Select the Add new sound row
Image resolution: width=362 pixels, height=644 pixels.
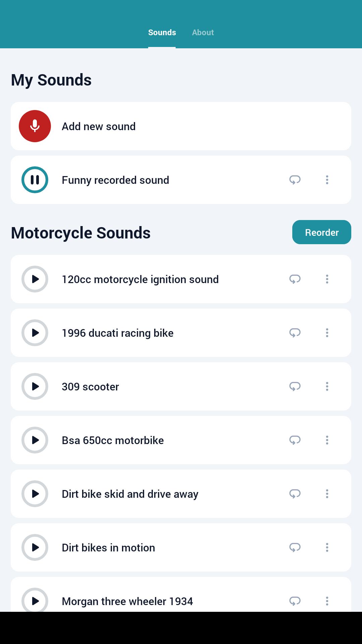181,126
